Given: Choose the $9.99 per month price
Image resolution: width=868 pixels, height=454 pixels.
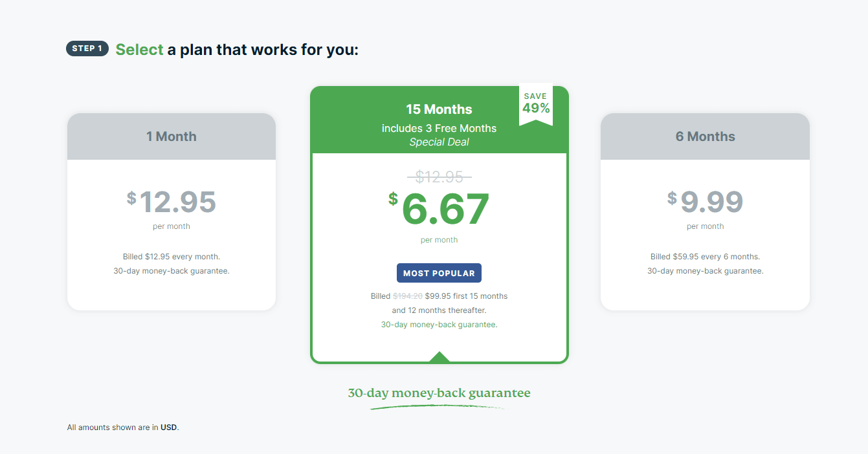Looking at the screenshot, I should click(x=705, y=202).
